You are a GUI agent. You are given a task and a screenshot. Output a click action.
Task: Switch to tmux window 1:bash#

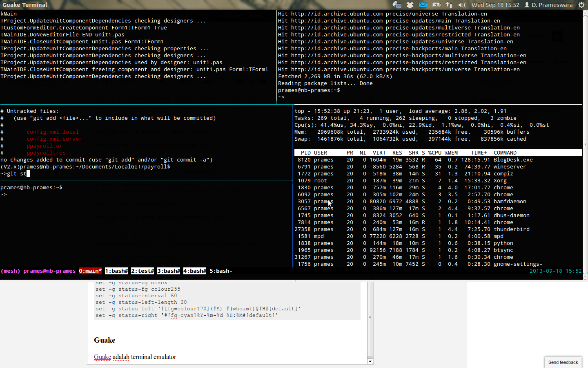pos(116,271)
